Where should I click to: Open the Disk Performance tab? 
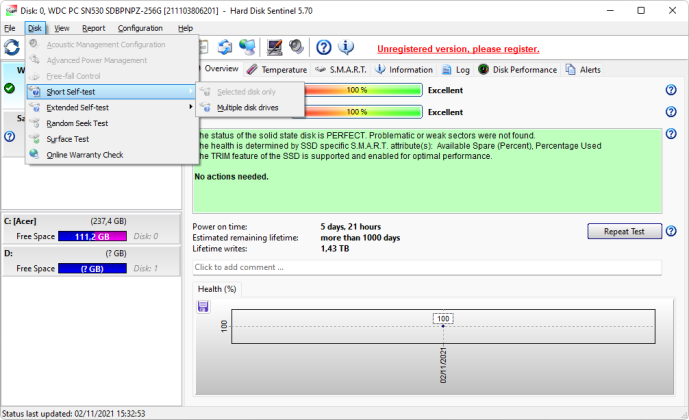[x=518, y=69]
